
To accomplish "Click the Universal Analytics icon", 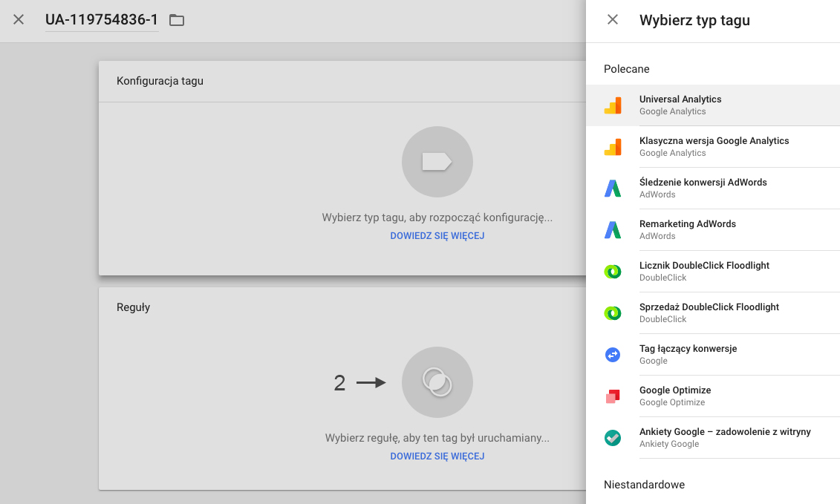I will tap(612, 105).
